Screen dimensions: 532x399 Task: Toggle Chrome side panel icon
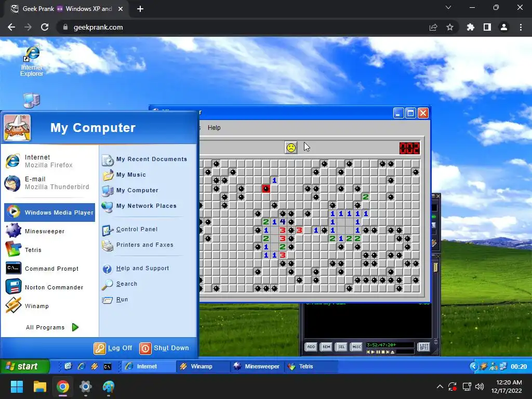[487, 27]
